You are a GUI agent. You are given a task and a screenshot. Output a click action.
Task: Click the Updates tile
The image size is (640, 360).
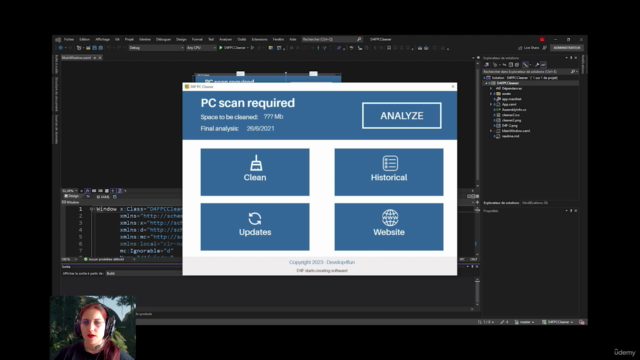(x=255, y=227)
